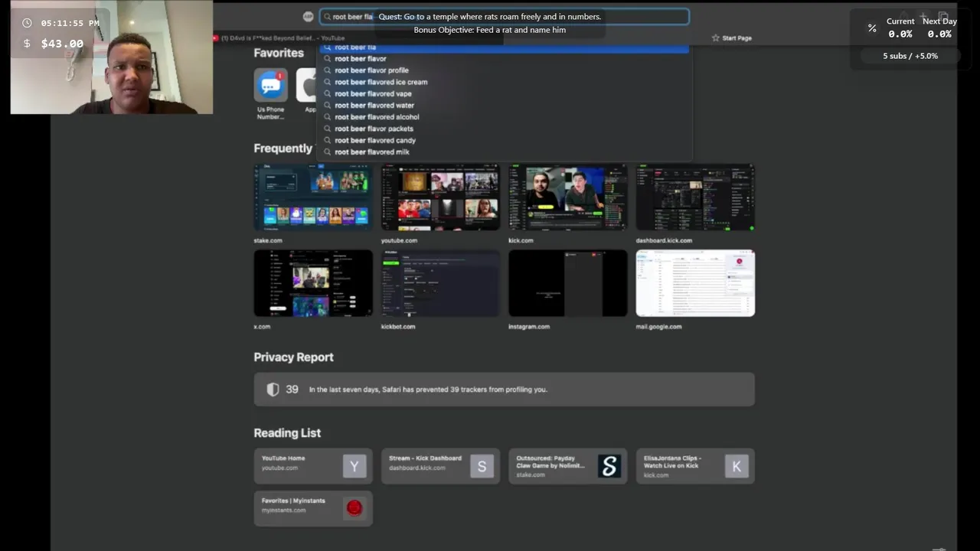
Task: Open the Us Phone Number favorite icon
Action: [270, 85]
